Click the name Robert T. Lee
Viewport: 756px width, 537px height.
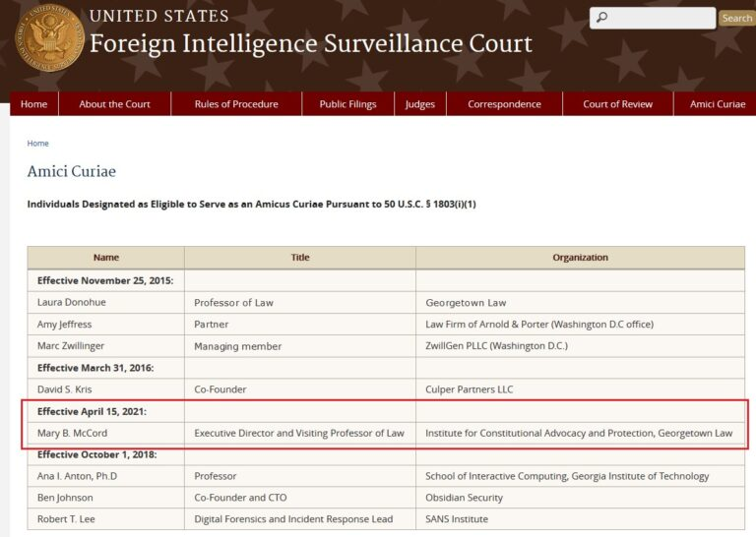(66, 519)
